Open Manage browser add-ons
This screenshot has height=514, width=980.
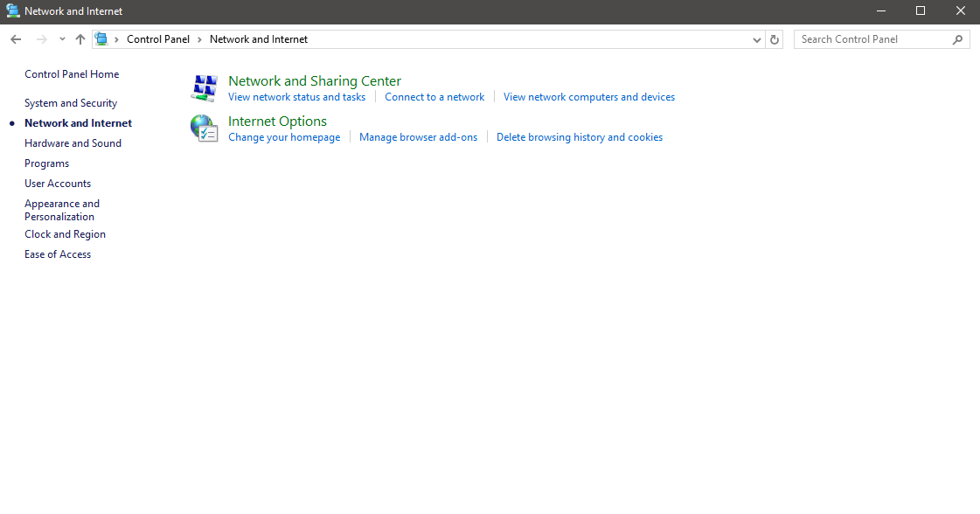tap(418, 137)
